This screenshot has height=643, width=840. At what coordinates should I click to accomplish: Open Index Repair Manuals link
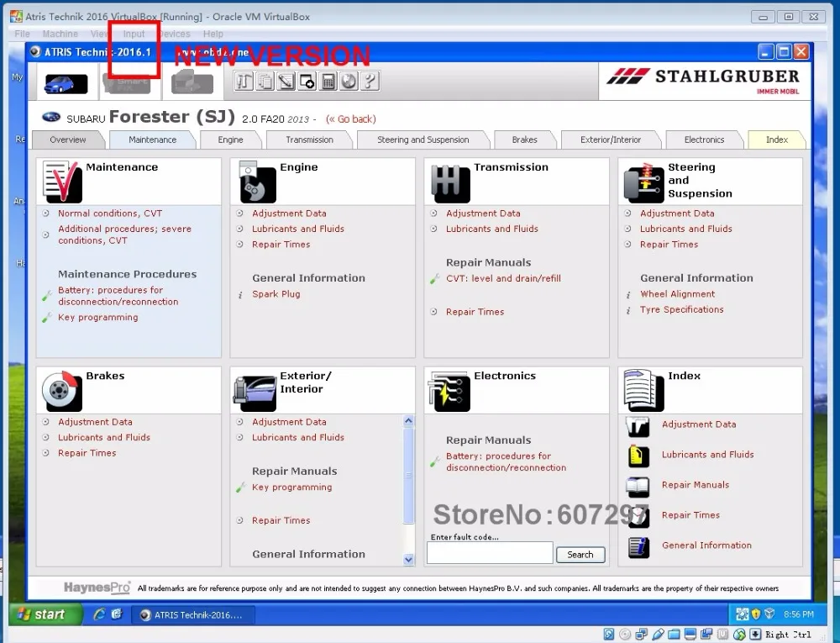click(696, 485)
